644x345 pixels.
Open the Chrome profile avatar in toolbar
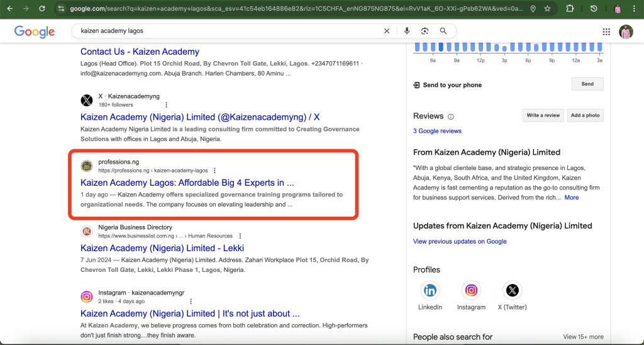(618, 8)
